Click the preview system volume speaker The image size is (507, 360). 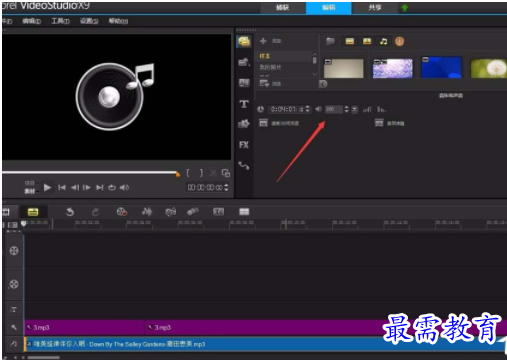pyautogui.click(x=124, y=188)
